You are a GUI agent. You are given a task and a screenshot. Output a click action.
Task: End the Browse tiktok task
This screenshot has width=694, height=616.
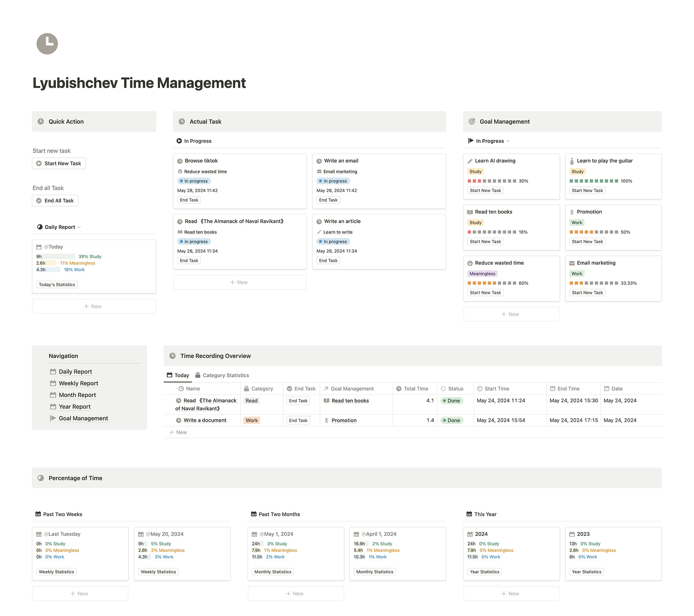click(x=189, y=200)
